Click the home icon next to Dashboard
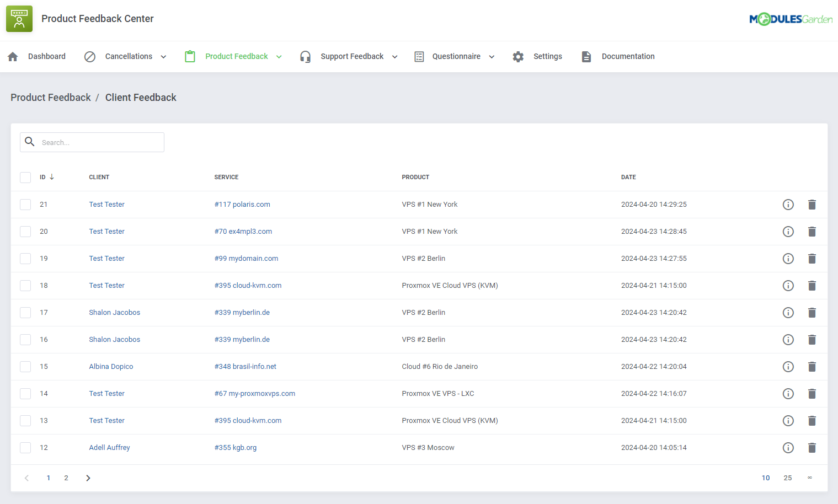 12,56
